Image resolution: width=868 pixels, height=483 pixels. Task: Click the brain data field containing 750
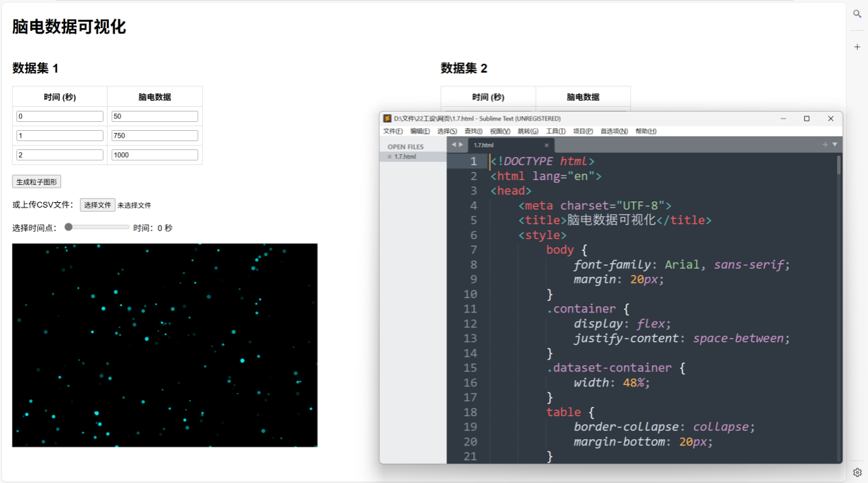coord(155,136)
